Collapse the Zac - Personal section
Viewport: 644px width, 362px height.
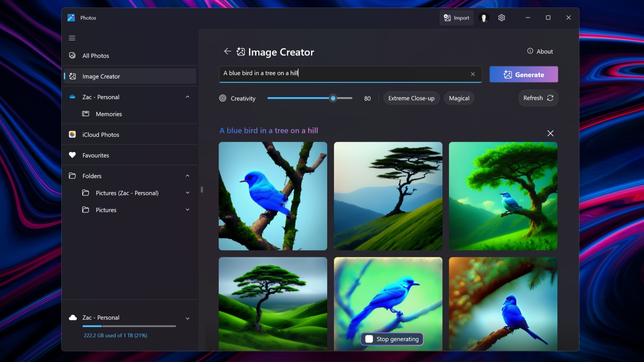click(187, 97)
